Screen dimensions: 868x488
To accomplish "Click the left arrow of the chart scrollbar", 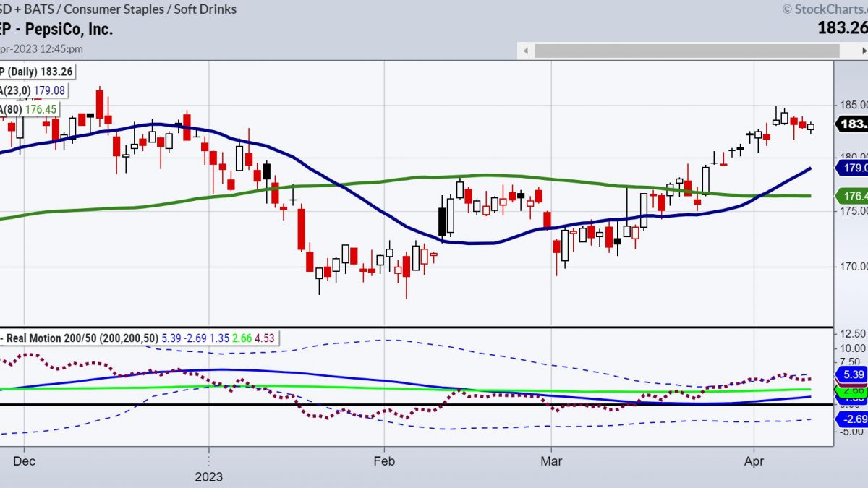I will pos(526,51).
